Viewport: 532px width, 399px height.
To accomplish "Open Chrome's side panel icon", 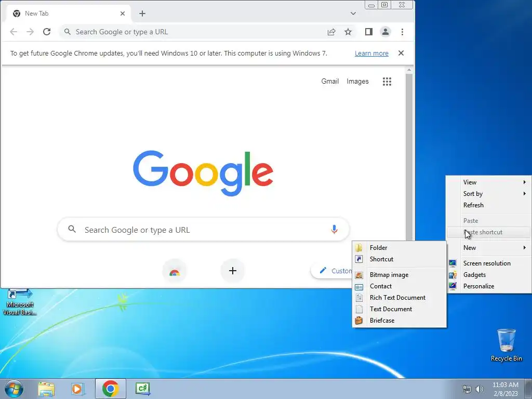I will click(369, 32).
